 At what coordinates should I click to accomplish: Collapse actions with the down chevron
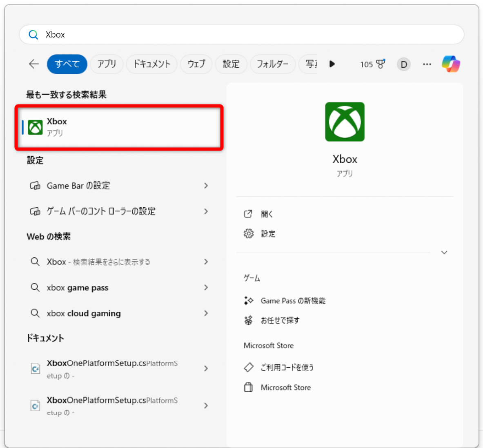tap(444, 253)
